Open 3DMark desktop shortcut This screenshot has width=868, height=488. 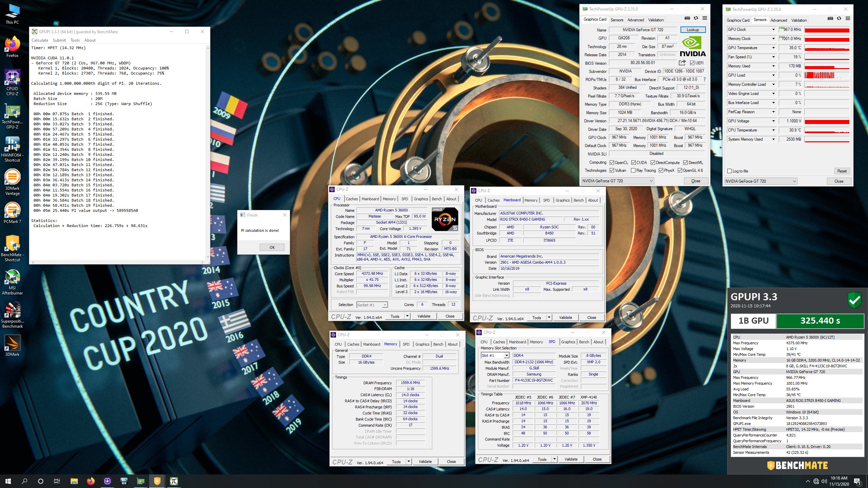[12, 346]
